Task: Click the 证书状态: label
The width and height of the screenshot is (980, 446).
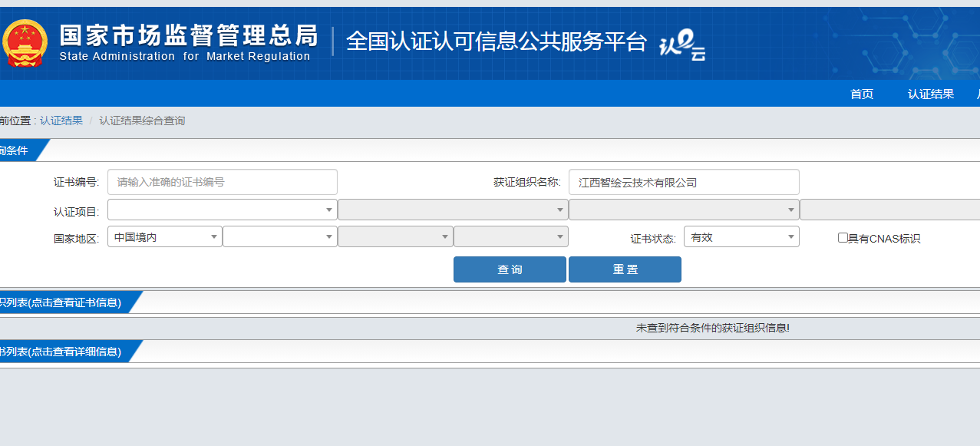Action: click(653, 239)
